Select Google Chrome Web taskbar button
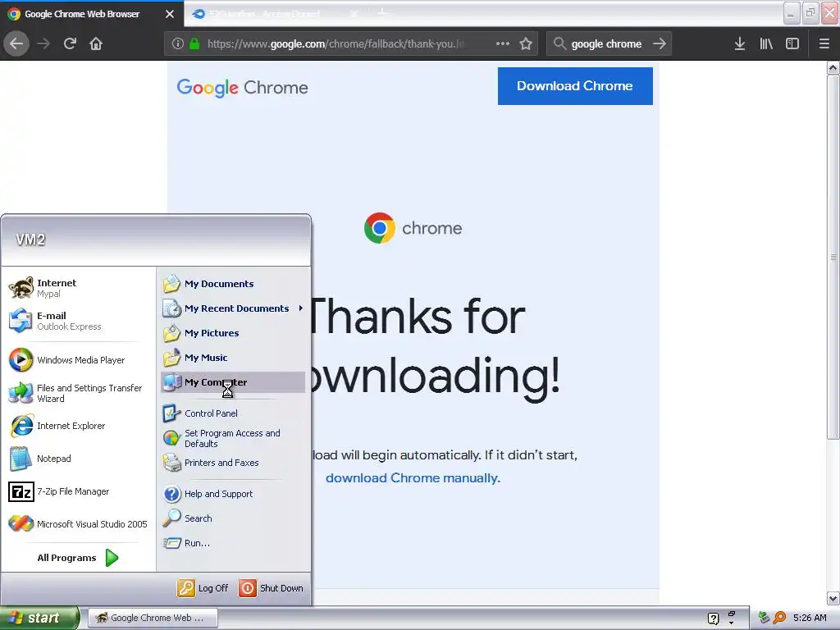 152,618
